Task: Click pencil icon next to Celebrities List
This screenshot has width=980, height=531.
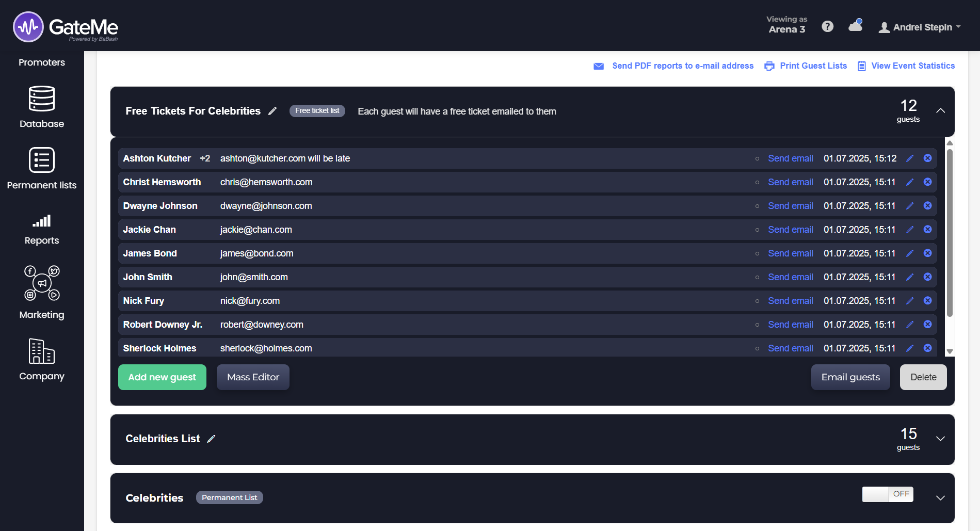Action: pyautogui.click(x=211, y=439)
